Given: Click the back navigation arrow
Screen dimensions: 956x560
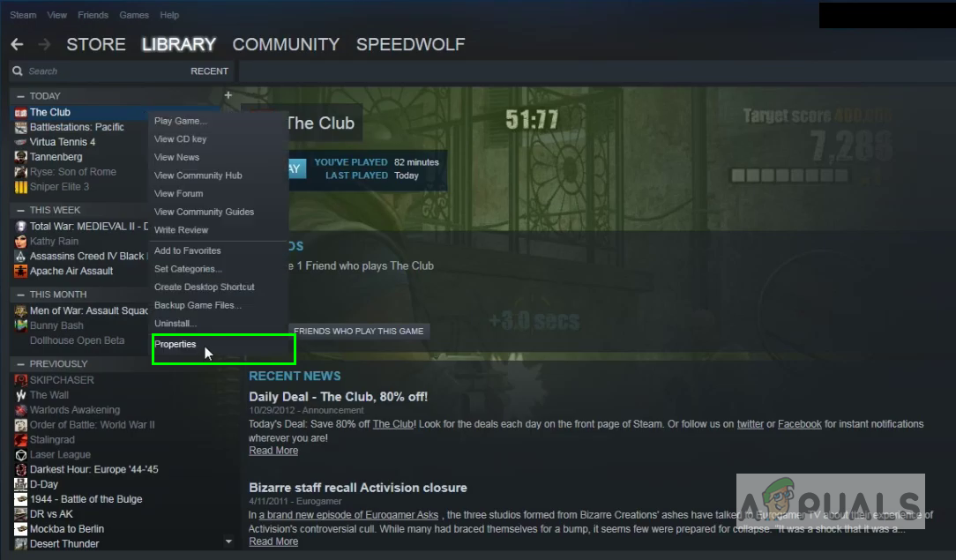Looking at the screenshot, I should [x=17, y=44].
